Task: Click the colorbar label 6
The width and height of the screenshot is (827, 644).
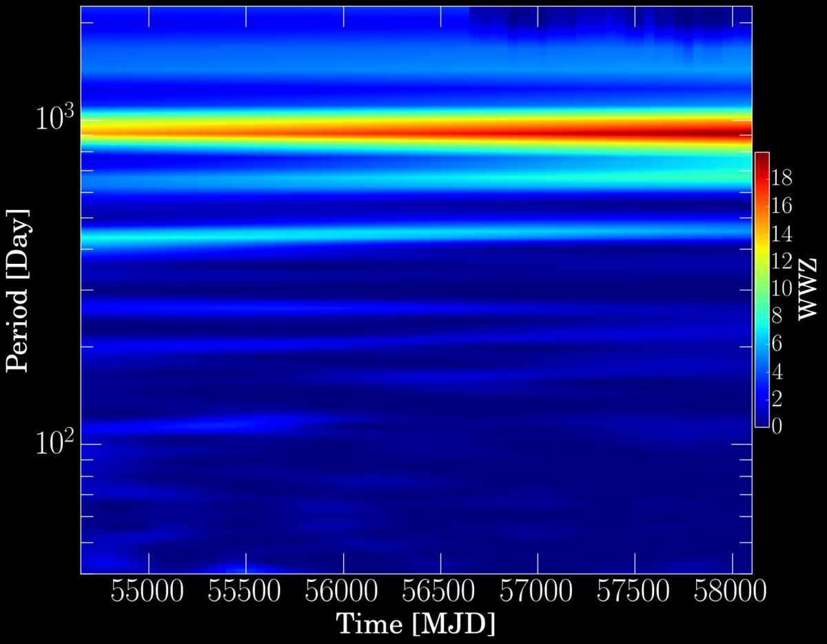Action: point(778,344)
